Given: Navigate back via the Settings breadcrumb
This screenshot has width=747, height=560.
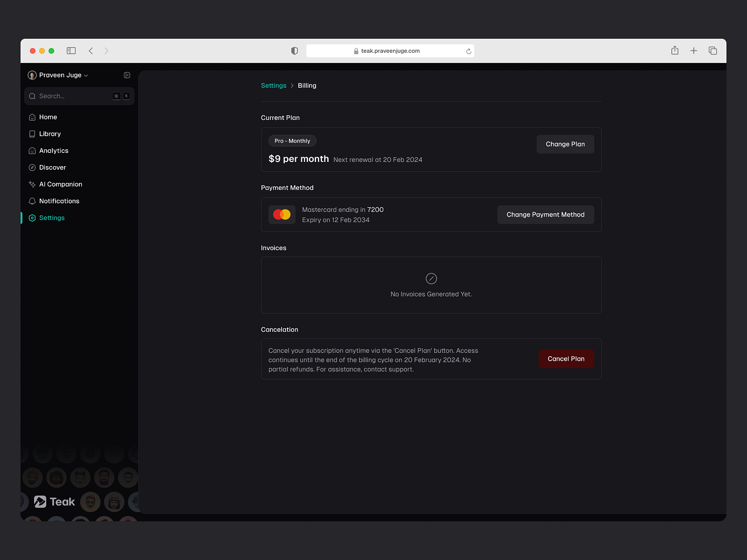Looking at the screenshot, I should (274, 85).
